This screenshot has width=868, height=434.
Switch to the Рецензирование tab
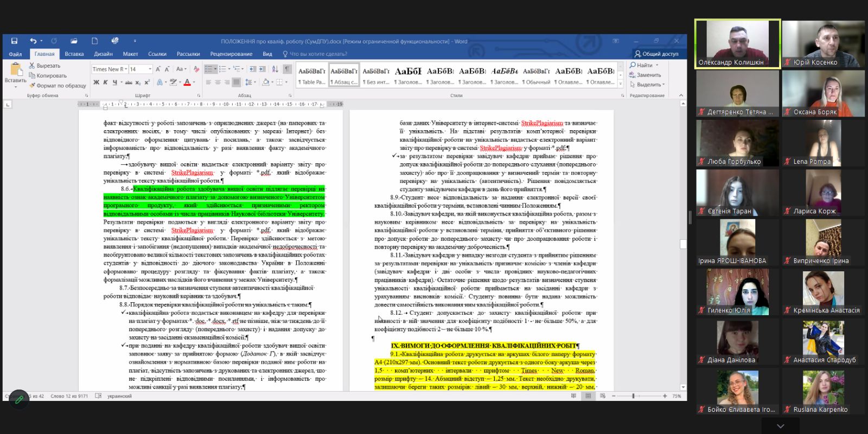231,54
